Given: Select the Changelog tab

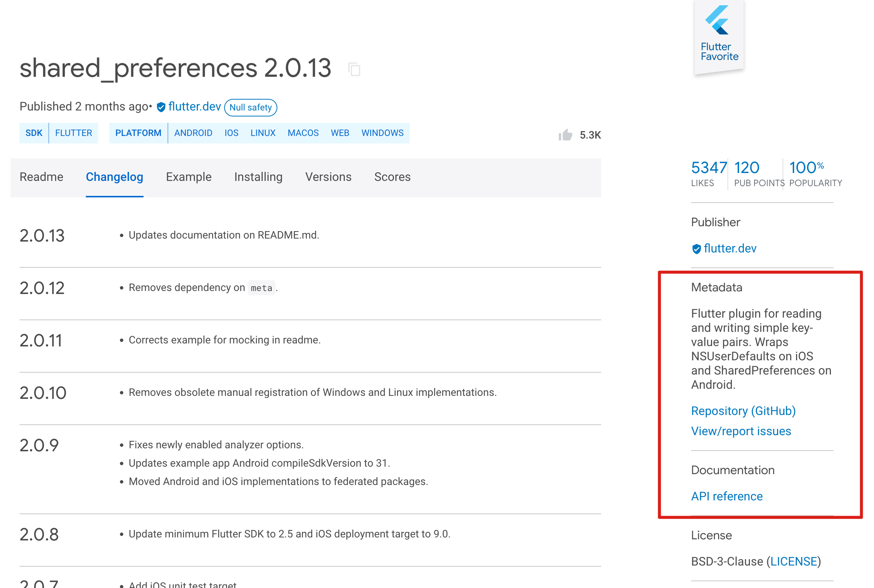Looking at the screenshot, I should (114, 177).
